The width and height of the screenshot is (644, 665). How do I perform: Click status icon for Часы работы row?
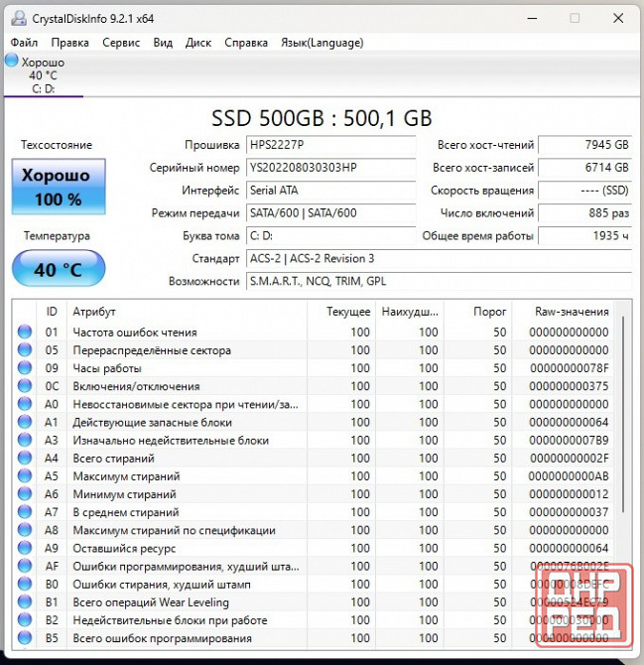click(25, 367)
